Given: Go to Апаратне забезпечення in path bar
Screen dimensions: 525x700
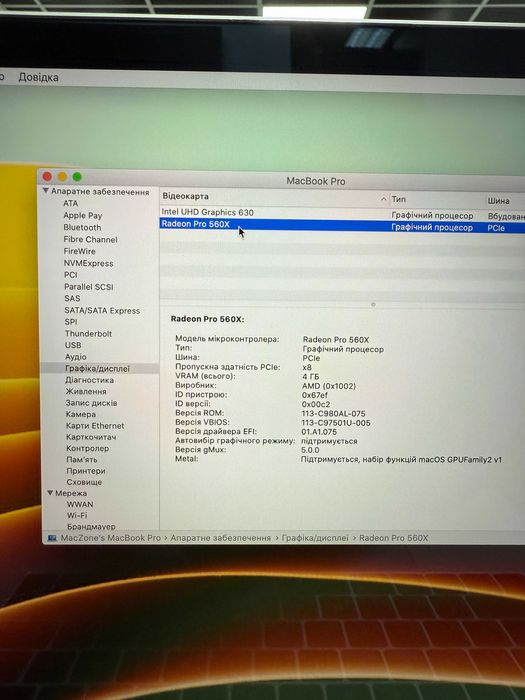Looking at the screenshot, I should 221,538.
